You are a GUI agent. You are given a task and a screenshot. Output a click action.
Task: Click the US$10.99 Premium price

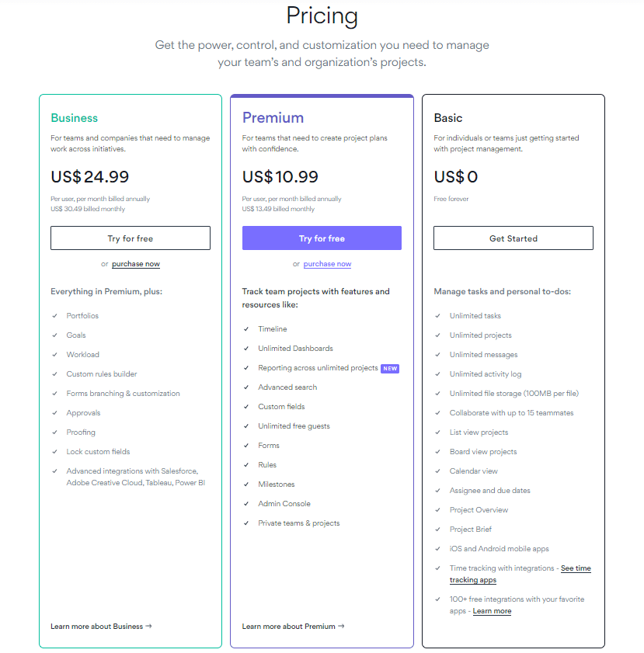[280, 177]
